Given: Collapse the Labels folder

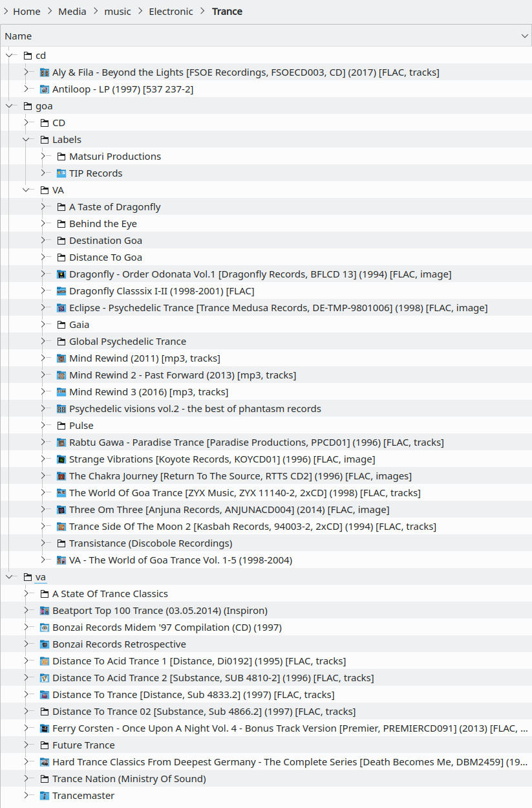Looking at the screenshot, I should click(26, 140).
